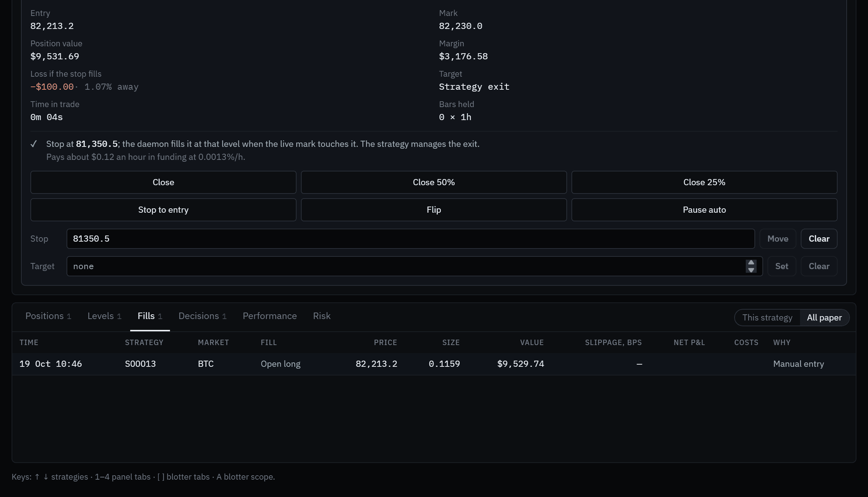Click the Manual entry reason cell
868x497 pixels.
click(x=799, y=364)
